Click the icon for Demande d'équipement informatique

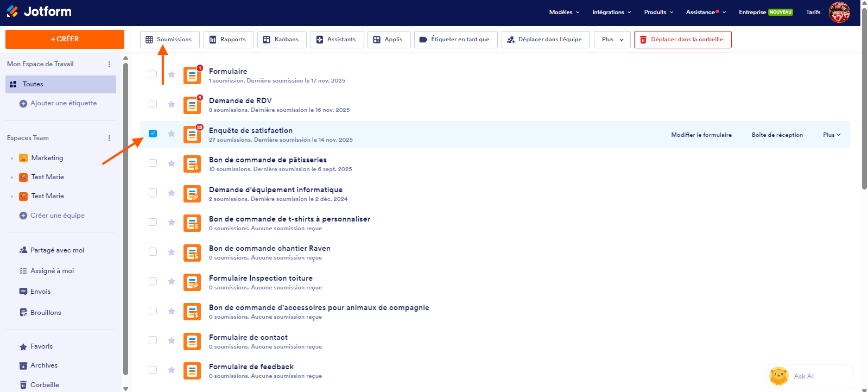click(x=192, y=194)
